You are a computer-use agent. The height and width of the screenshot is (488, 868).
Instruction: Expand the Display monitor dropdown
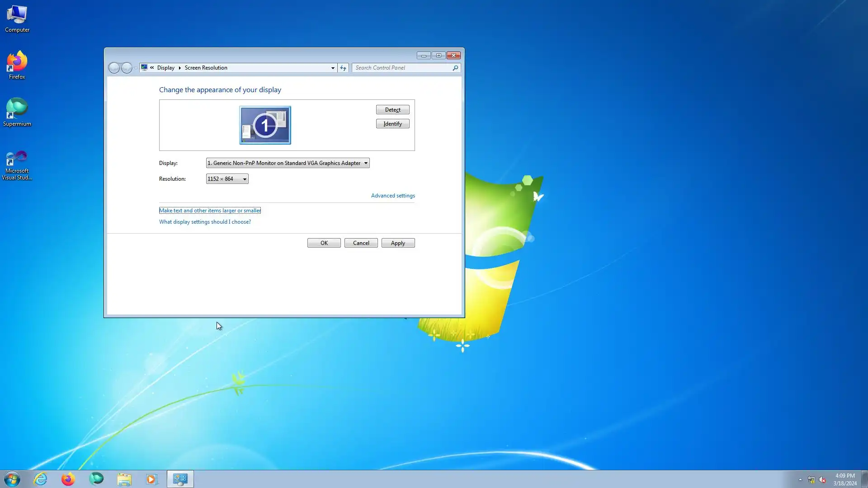[288, 163]
